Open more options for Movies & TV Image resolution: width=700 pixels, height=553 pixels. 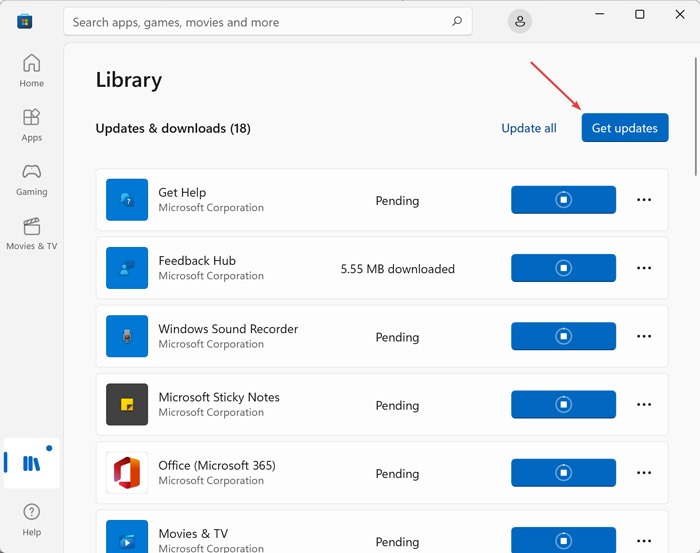tap(644, 541)
